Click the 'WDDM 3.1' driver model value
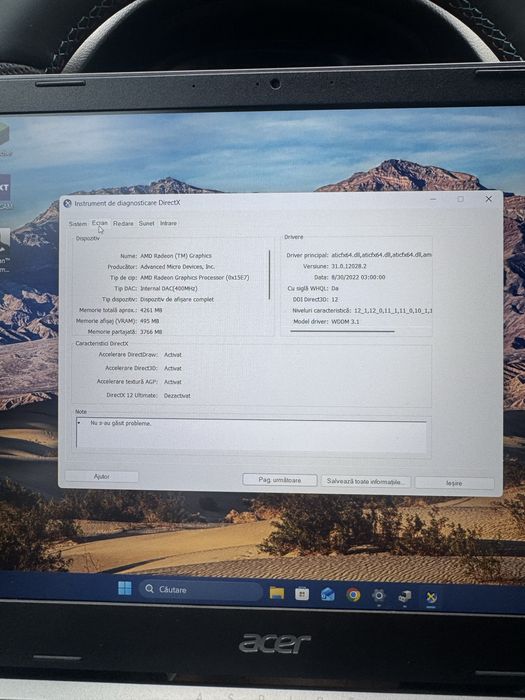 (345, 321)
